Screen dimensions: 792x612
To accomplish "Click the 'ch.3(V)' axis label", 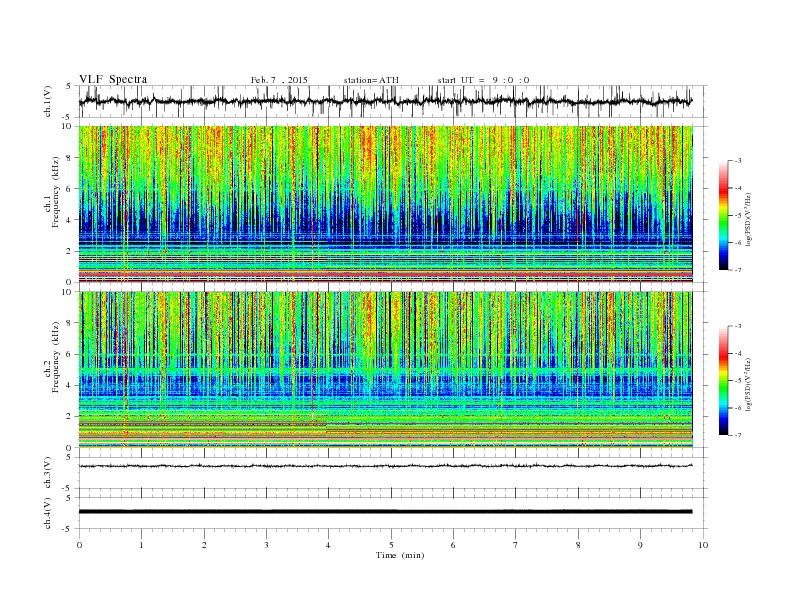I will (47, 473).
